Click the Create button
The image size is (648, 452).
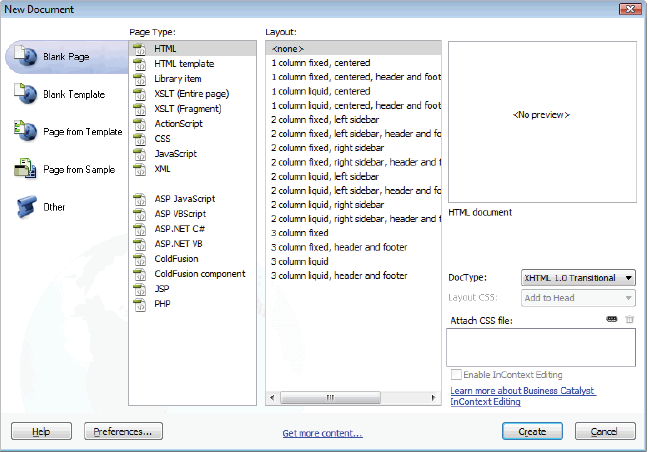532,432
